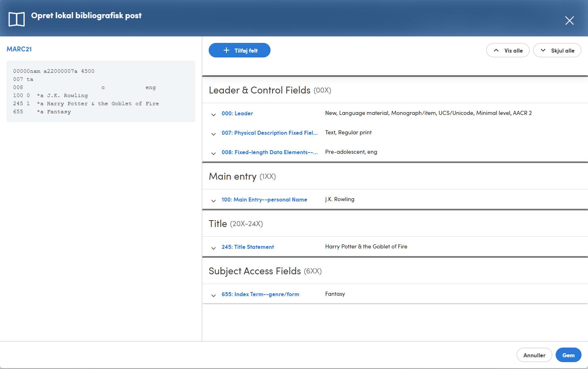This screenshot has width=588, height=369.
Task: Open the 000: Leader link
Action: [x=237, y=113]
